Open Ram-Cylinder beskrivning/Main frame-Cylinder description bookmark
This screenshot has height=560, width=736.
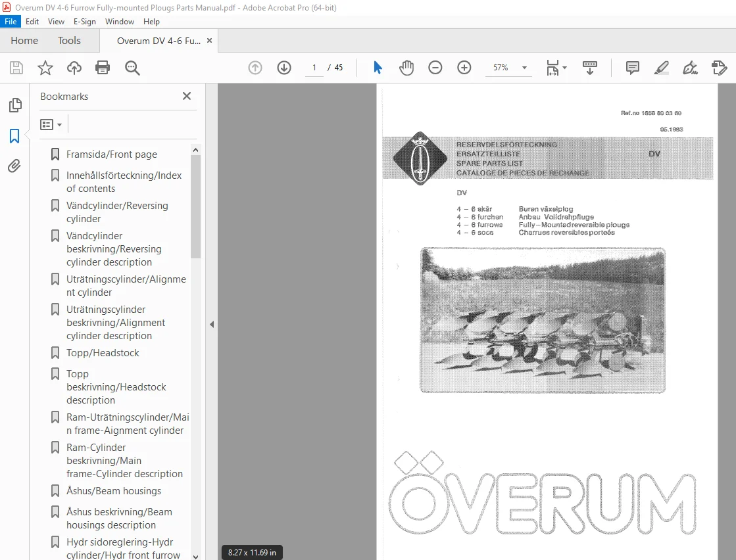[124, 461]
